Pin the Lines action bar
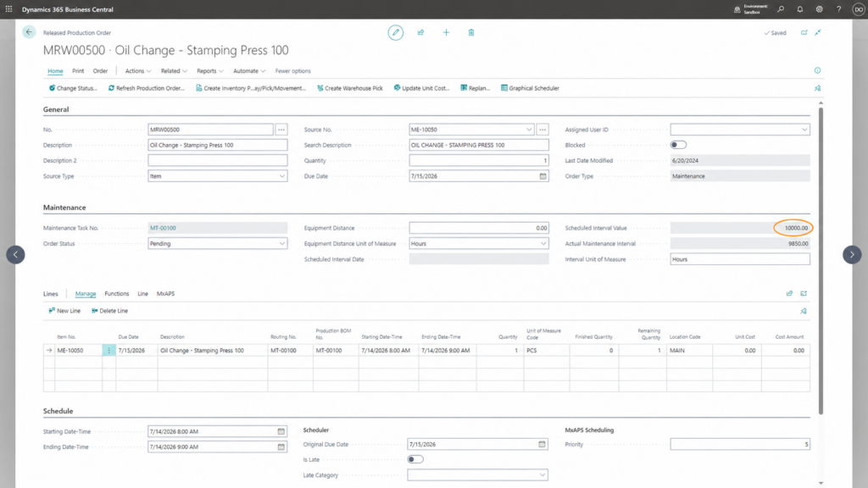The image size is (868, 488). pos(804,311)
